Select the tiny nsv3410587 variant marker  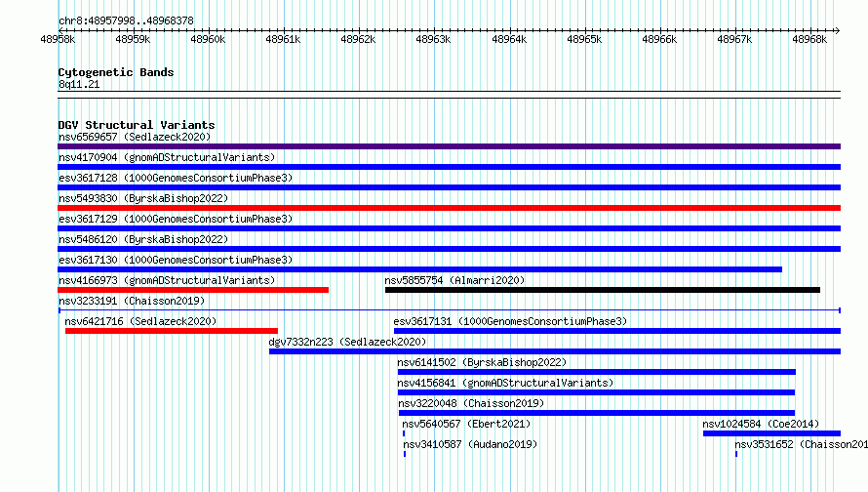tap(405, 454)
